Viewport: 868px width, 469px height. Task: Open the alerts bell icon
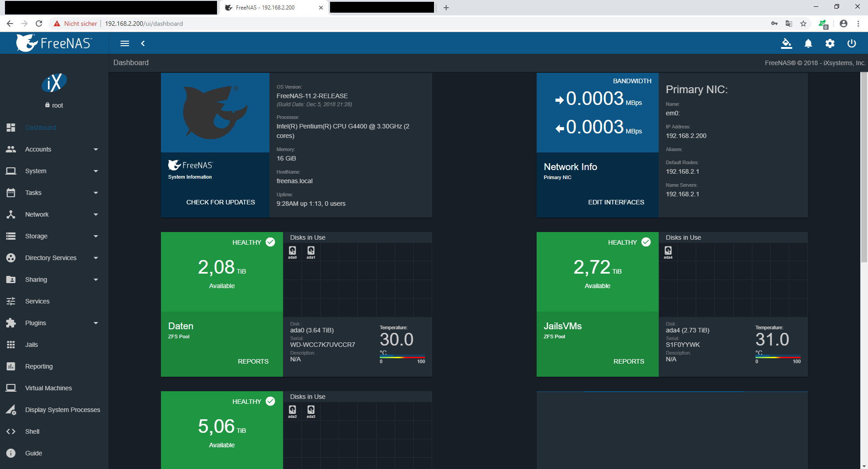[808, 43]
